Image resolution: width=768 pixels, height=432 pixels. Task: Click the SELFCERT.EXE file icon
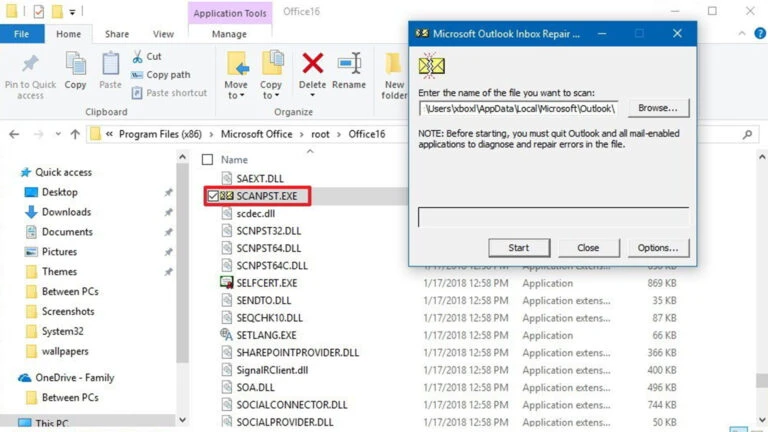(227, 283)
